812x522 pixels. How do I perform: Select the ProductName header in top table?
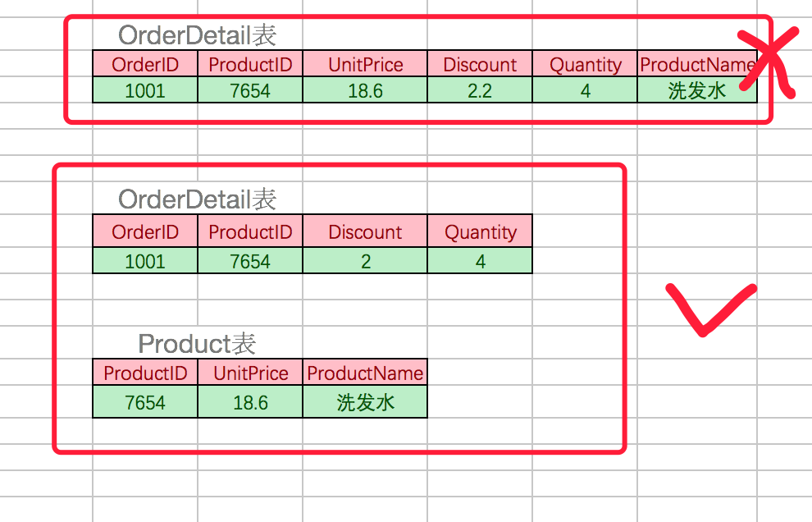pos(696,64)
